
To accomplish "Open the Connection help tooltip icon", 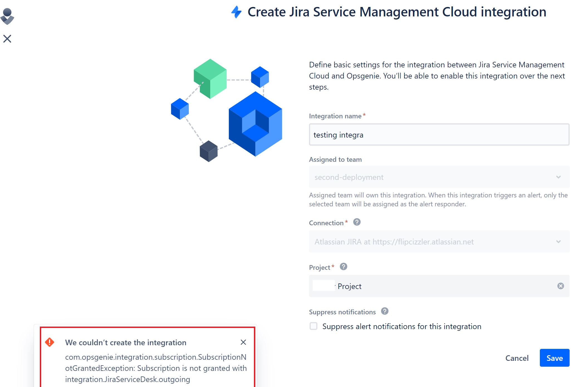I will pyautogui.click(x=357, y=222).
